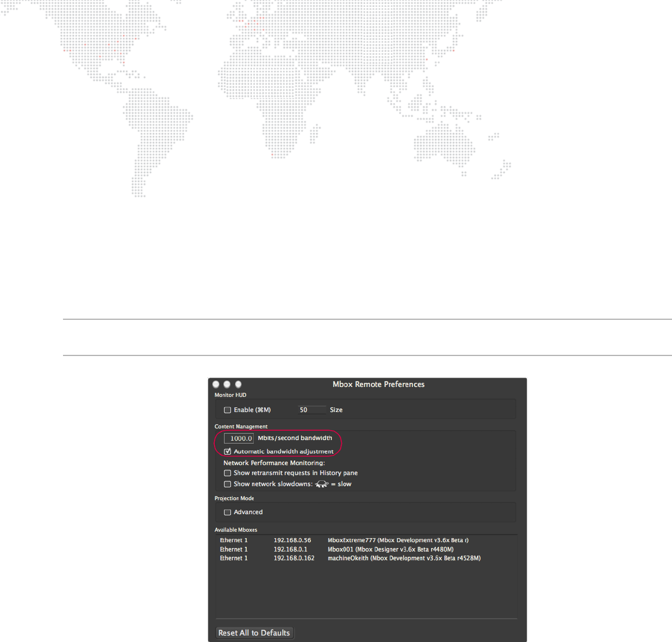Enable the Monitor HUD checkbox
The height and width of the screenshot is (642, 672).
[x=228, y=410]
